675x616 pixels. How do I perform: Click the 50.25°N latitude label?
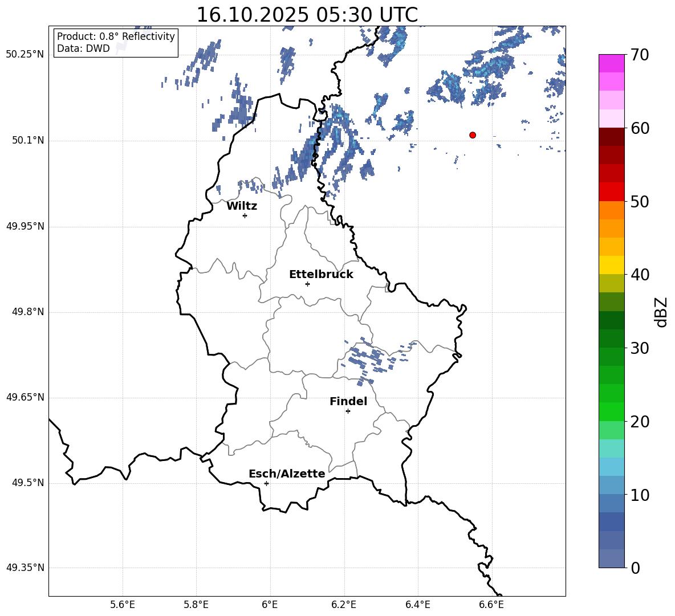point(25,55)
